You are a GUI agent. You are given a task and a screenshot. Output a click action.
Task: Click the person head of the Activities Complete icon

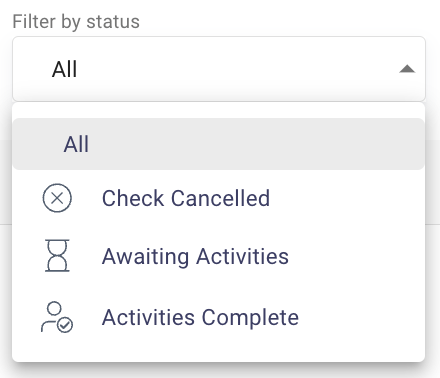click(54, 309)
